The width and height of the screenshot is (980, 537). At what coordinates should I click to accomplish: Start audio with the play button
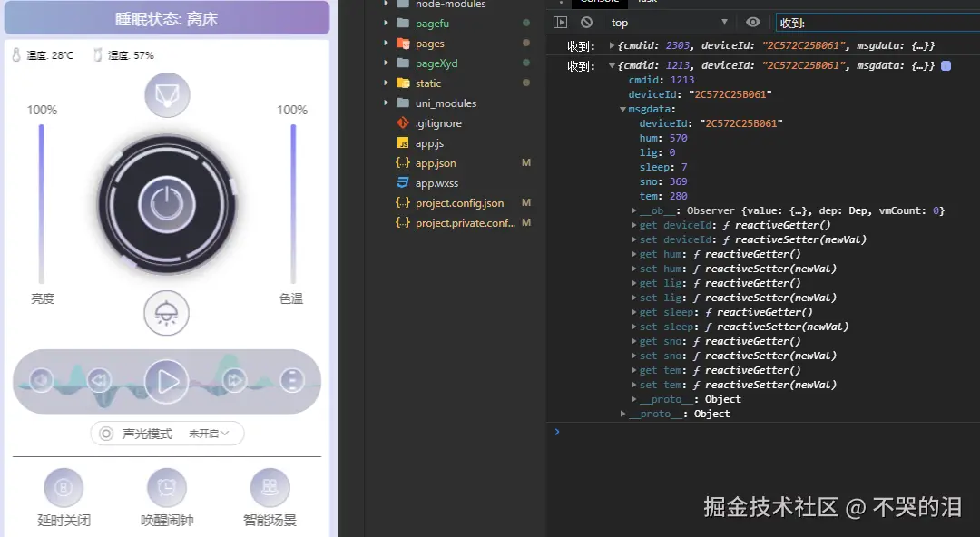tap(166, 381)
